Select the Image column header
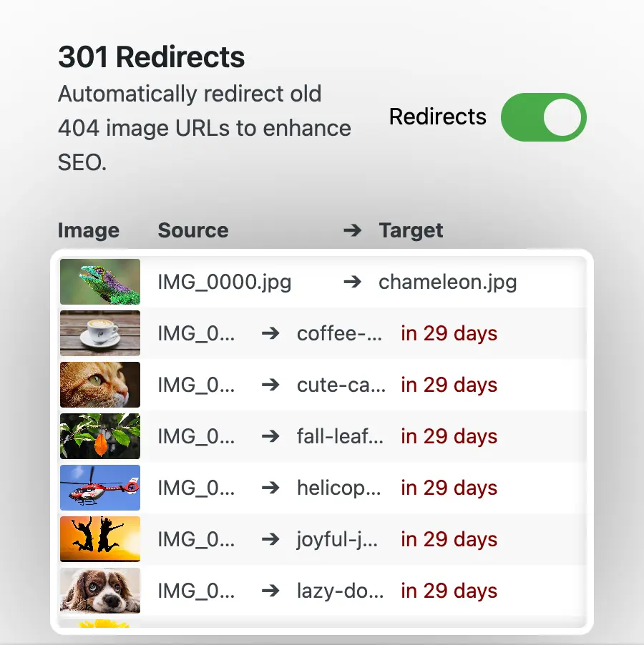Image resolution: width=644 pixels, height=645 pixels. (88, 230)
